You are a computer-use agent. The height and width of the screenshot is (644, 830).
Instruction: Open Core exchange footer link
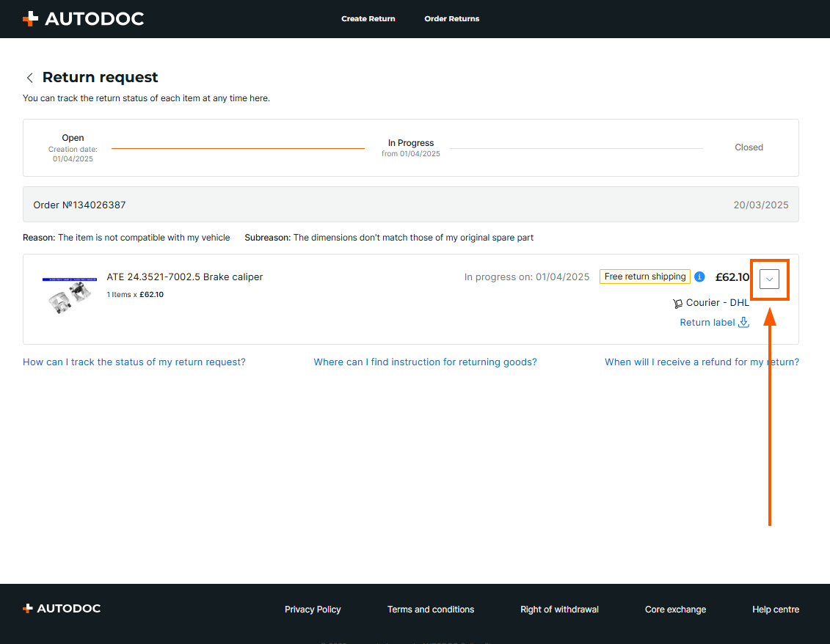click(x=675, y=610)
